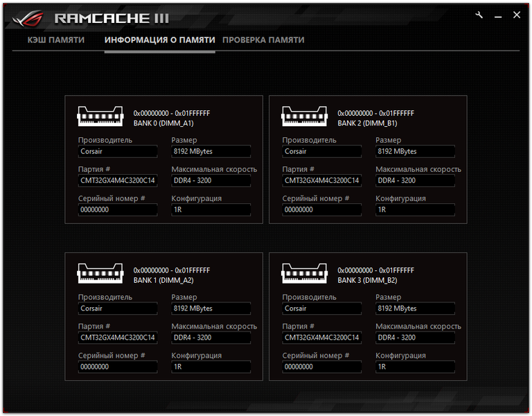Click the Максимальная скорость label in BANK 2 (DIMM_B1)
532x416 pixels.
coord(418,169)
